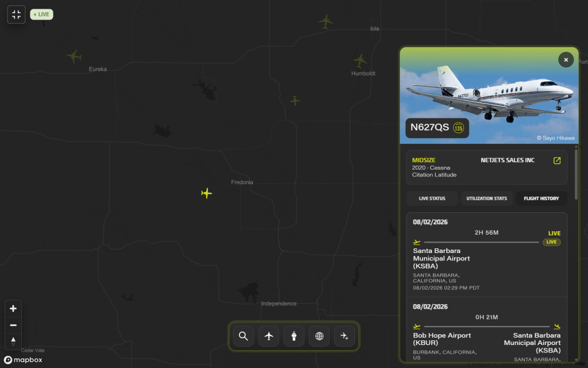Open the aircraft filter in bottom toolbar
This screenshot has width=588, height=368.
269,336
